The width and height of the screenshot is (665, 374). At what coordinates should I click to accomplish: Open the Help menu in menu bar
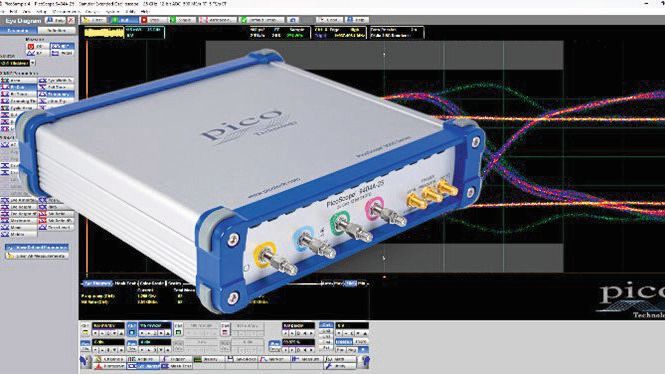tap(145, 11)
